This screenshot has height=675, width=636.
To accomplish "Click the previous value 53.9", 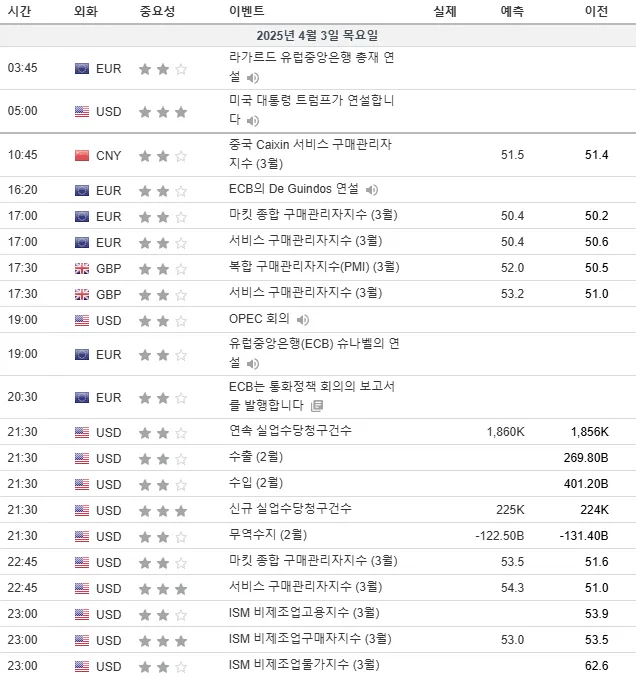I will coord(596,614).
